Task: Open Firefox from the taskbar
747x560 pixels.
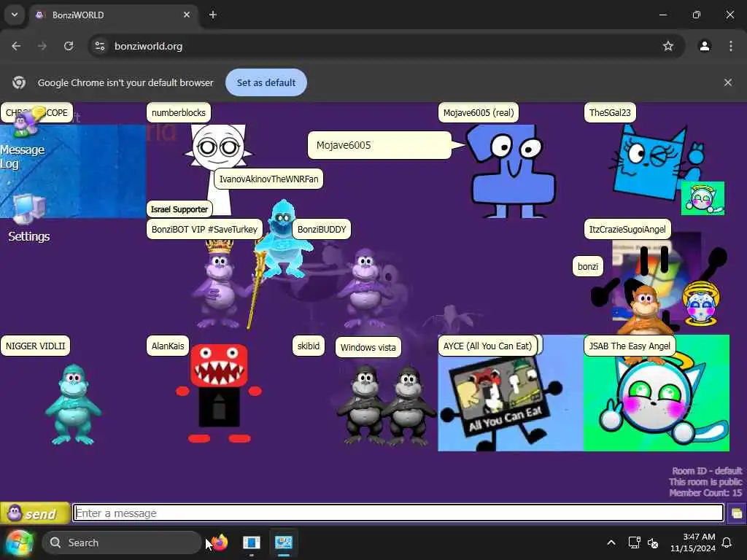Action: coord(220,542)
